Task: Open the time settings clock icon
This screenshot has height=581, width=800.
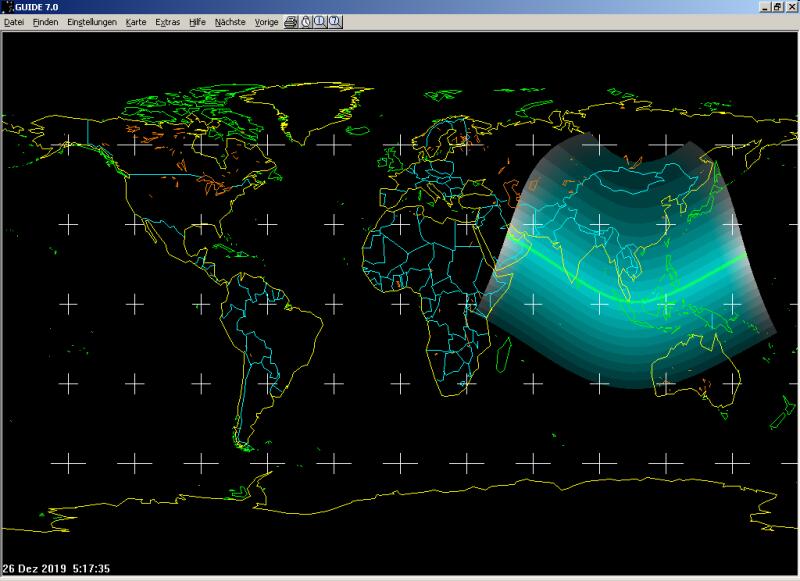Action: (x=306, y=22)
